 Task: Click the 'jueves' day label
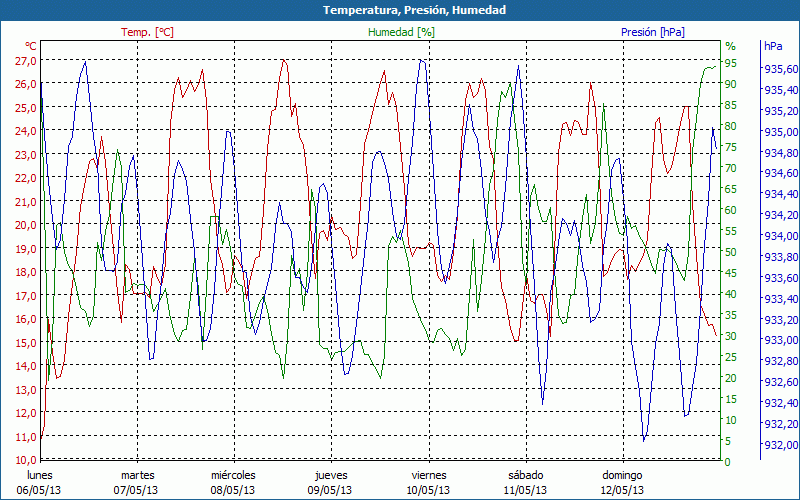331,475
